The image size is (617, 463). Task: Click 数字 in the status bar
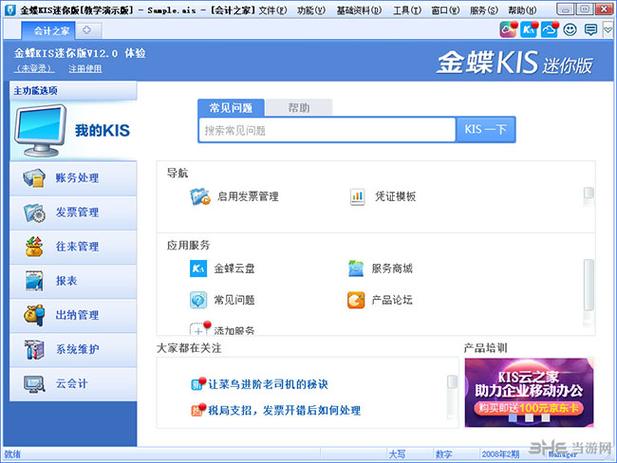(443, 454)
